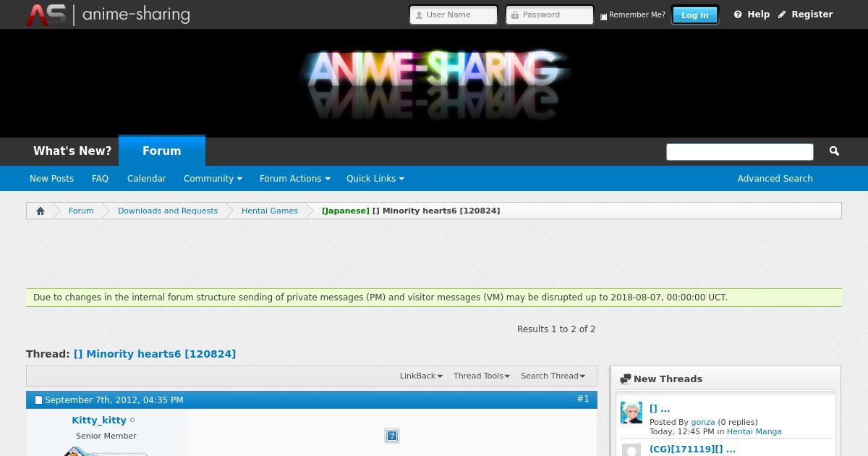This screenshot has height=456, width=868.
Task: Go to Forum breadcrumb link
Action: pyautogui.click(x=81, y=211)
